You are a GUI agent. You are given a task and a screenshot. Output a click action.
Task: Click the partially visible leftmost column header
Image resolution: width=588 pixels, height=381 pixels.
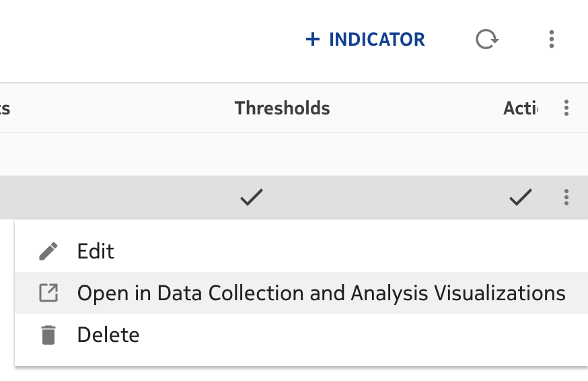coord(5,108)
